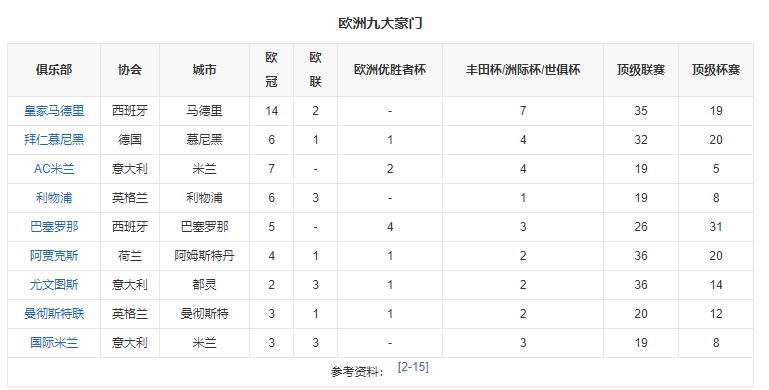Select the city cell 曼彻斯特
The image size is (769, 390).
point(205,313)
